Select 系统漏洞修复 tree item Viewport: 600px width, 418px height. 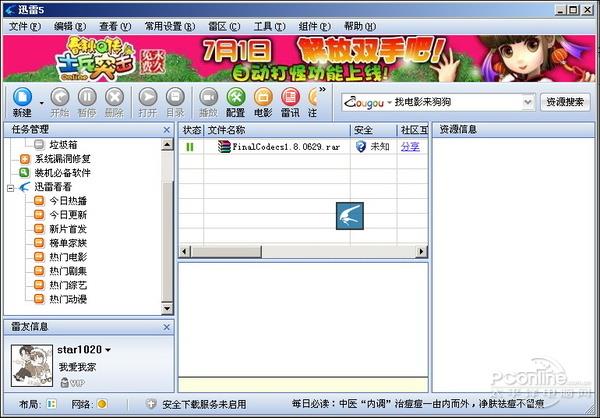point(62,159)
